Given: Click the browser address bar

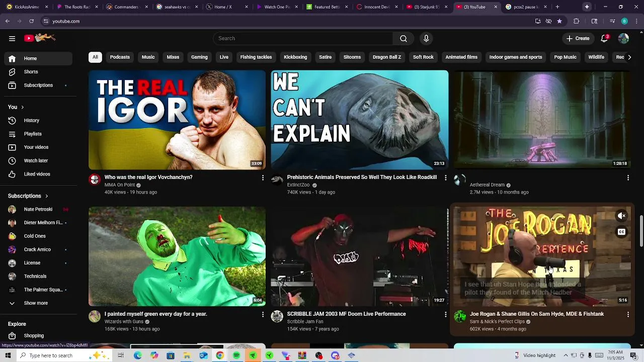Looking at the screenshot, I should [282, 21].
